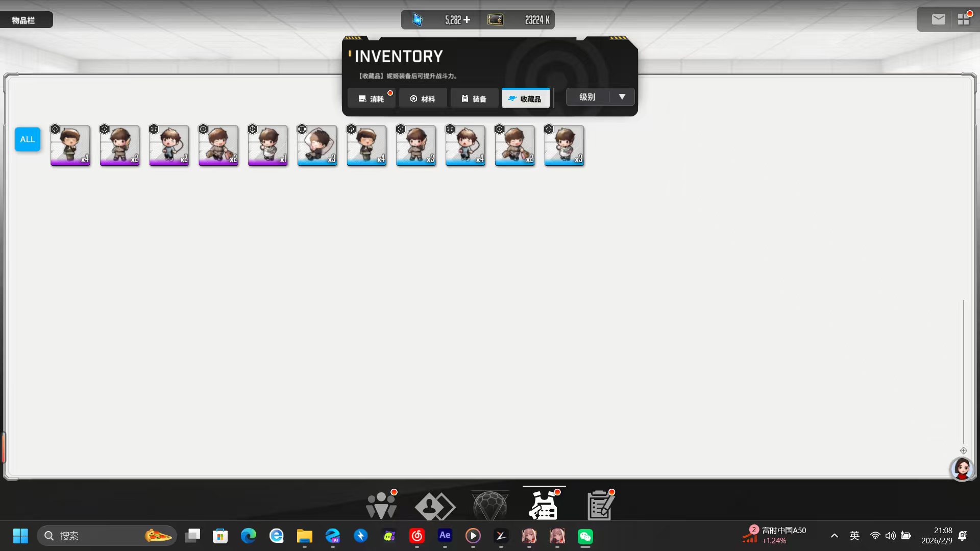
Task: Open the recruit profile diamond icon
Action: tap(434, 506)
